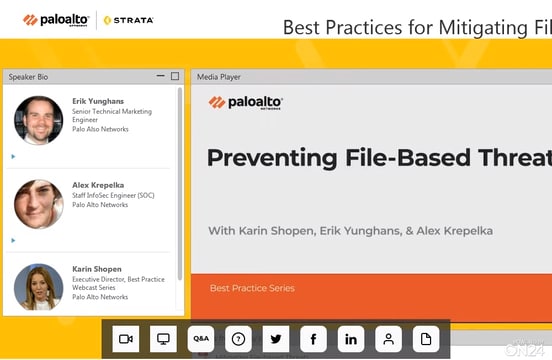Open the slides monitor icon in dock
The width and height of the screenshot is (552, 360).
click(163, 339)
